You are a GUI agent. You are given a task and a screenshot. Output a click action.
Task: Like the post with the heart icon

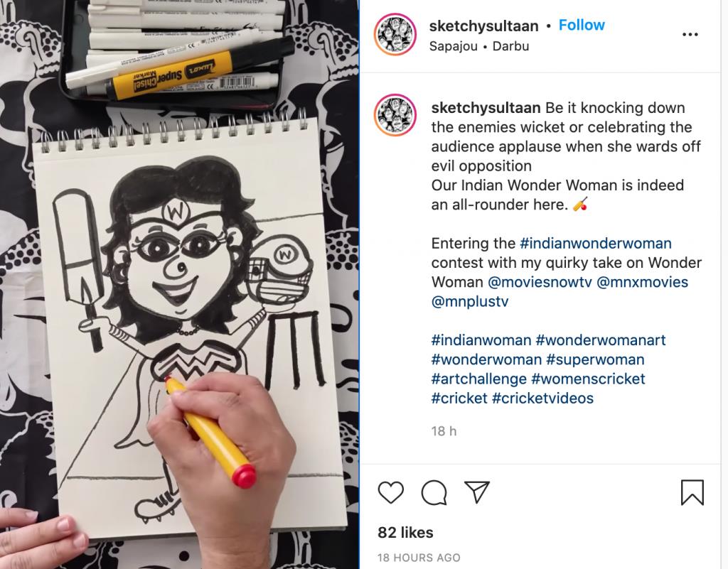click(x=390, y=492)
